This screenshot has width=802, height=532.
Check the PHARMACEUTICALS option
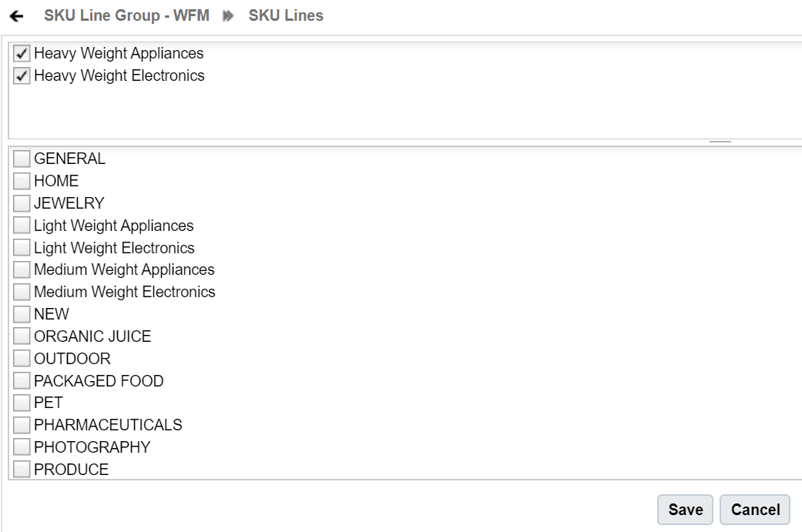22,424
